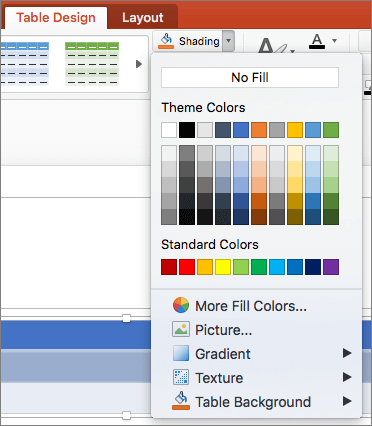Expand the table styles gallery arrow
This screenshot has height=426, width=372.
tap(139, 64)
